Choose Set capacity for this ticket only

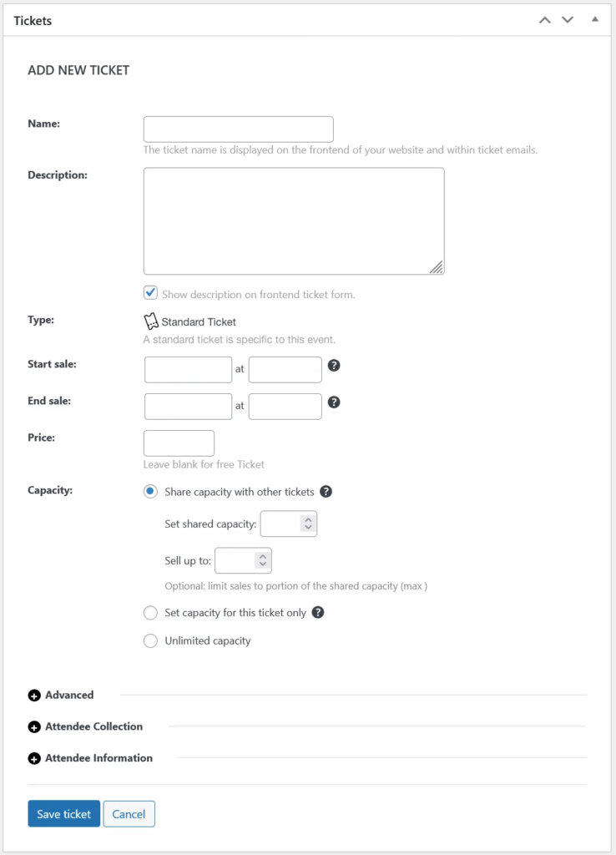150,612
